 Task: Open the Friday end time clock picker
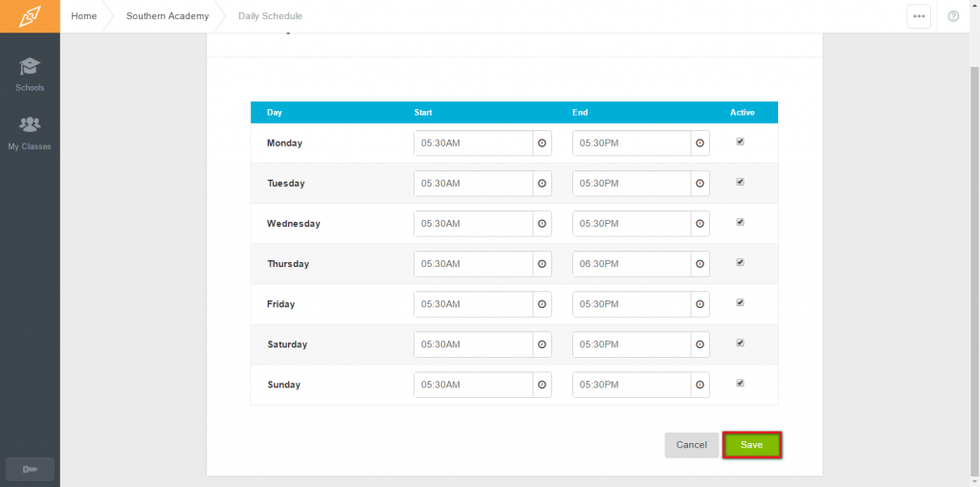[700, 304]
